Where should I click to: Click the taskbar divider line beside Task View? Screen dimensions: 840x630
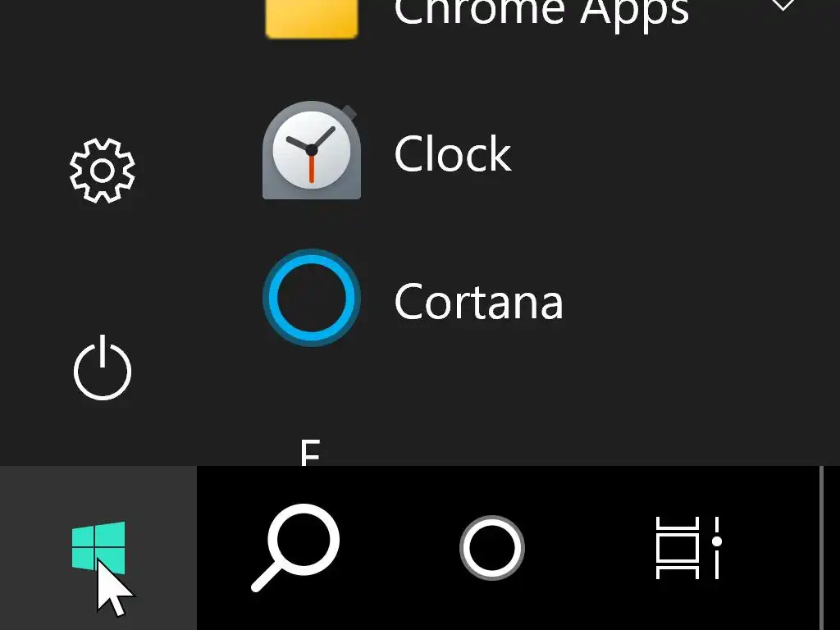pyautogui.click(x=820, y=548)
